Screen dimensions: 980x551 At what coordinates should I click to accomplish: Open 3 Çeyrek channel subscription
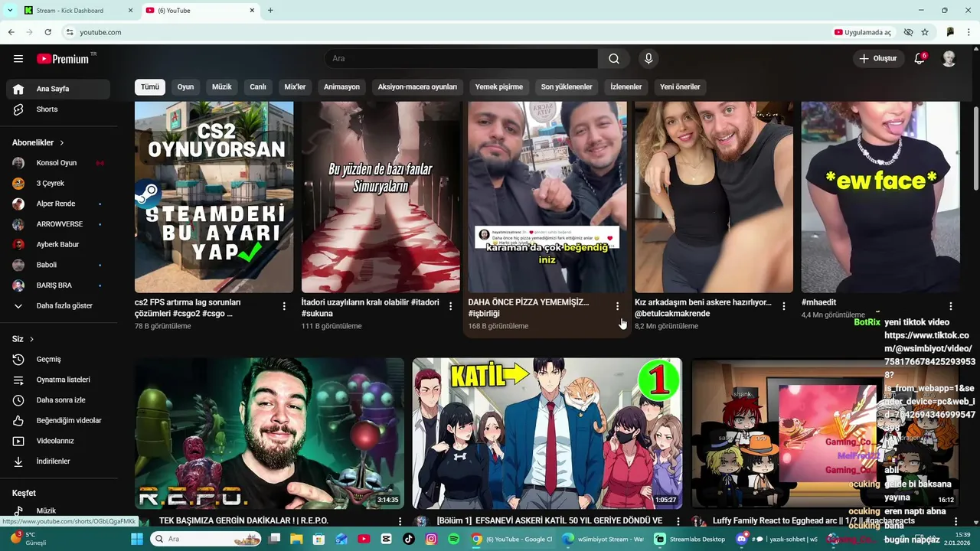pos(58,184)
